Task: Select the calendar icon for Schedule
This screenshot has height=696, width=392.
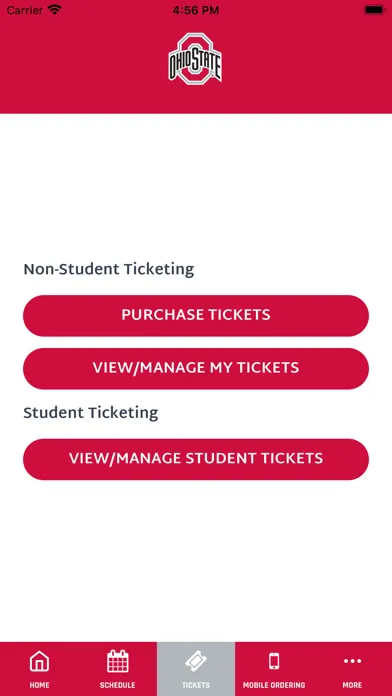Action: [118, 661]
